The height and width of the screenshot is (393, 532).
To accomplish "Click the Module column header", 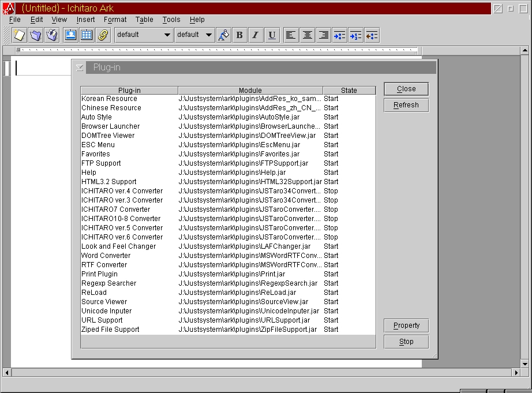I will [250, 90].
